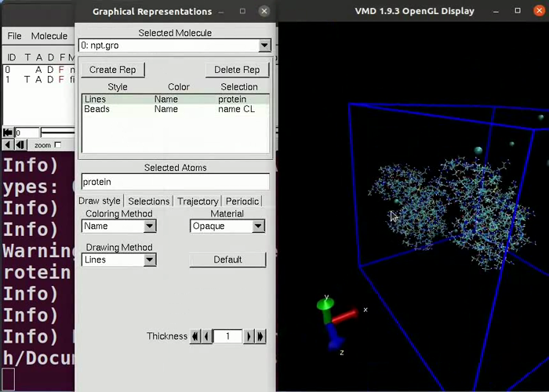Decrease Thickness with the double left arrow

(x=195, y=336)
